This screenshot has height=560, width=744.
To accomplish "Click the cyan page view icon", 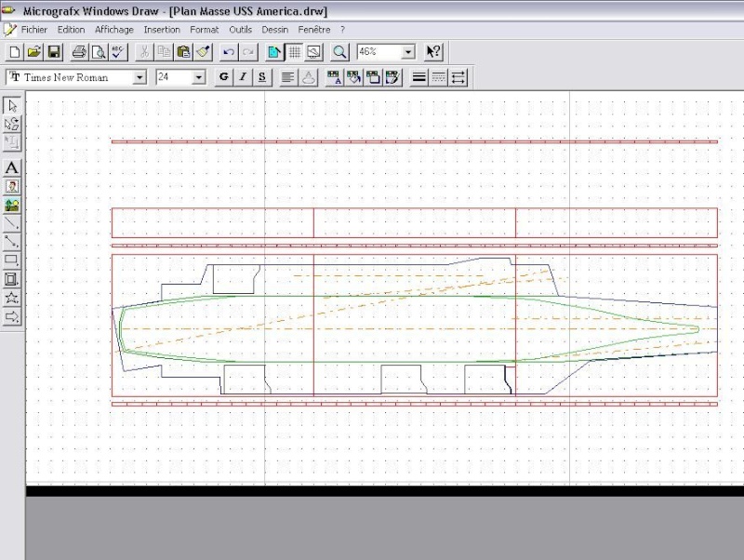I will point(274,52).
